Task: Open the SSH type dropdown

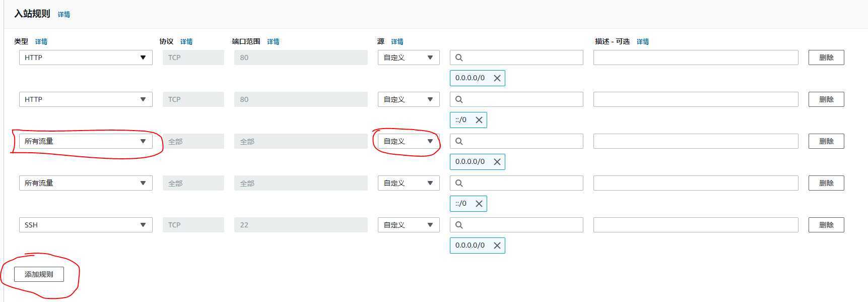Action: (86, 225)
